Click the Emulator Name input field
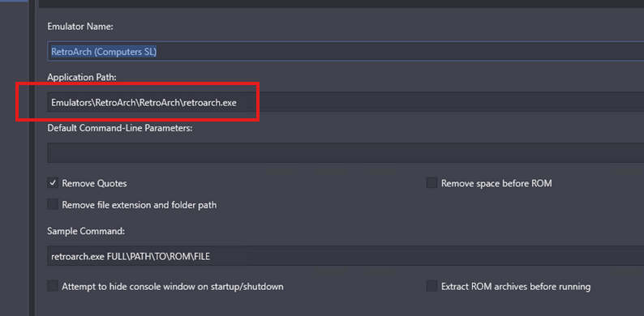 [x=346, y=51]
